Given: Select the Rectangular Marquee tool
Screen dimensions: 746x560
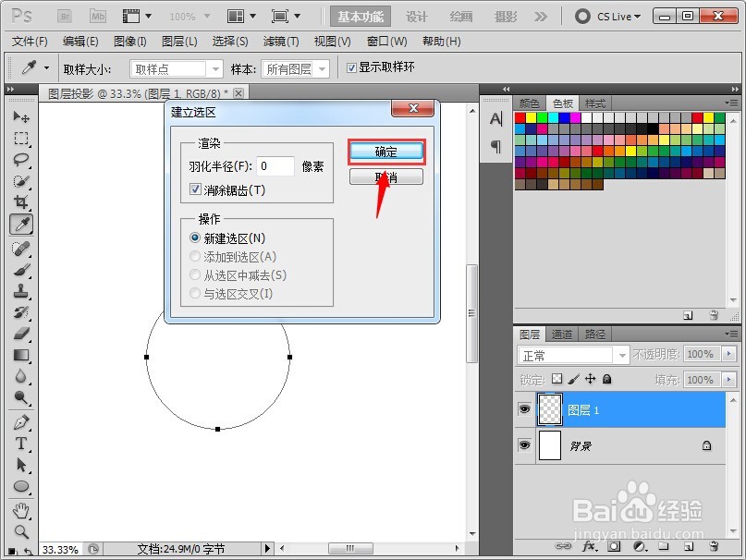Looking at the screenshot, I should 21,139.
